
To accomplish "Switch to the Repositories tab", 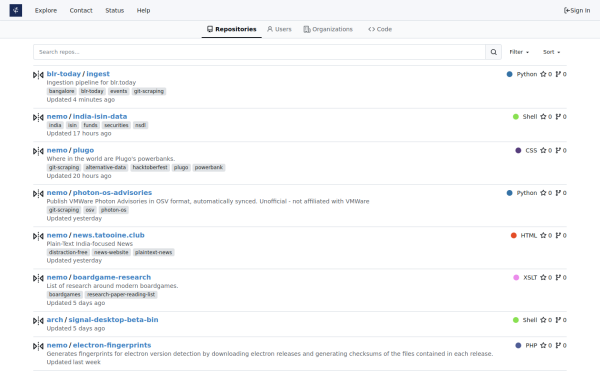I will click(232, 29).
